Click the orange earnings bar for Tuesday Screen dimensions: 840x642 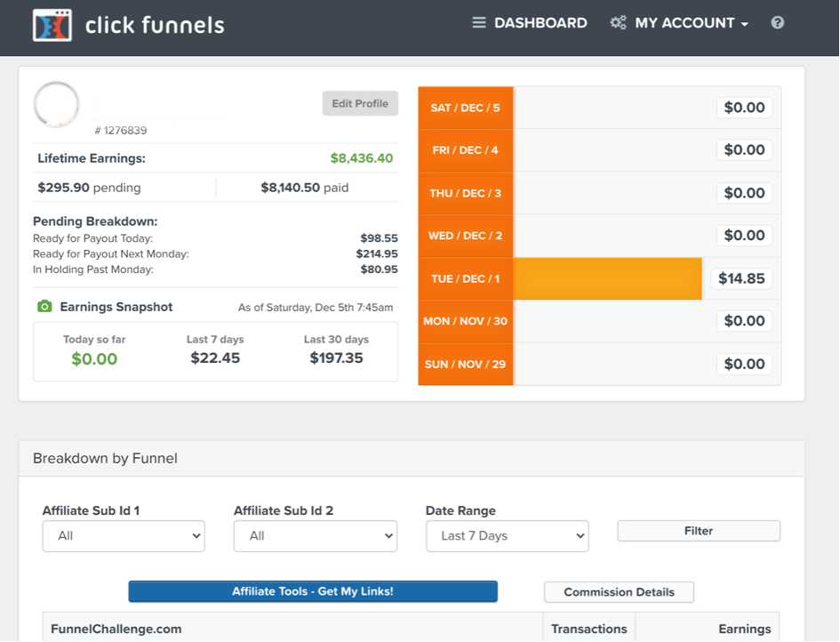click(x=607, y=278)
